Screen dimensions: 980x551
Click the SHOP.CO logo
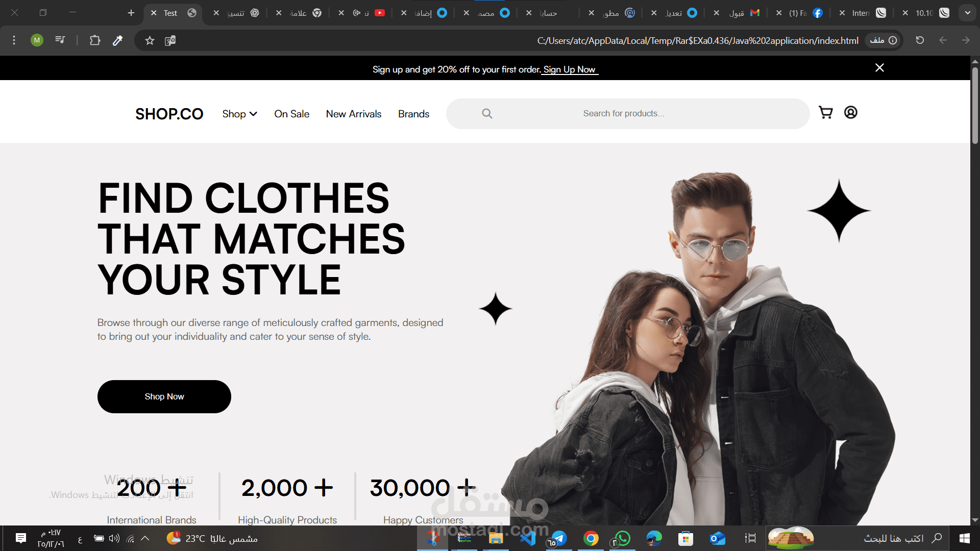tap(169, 114)
